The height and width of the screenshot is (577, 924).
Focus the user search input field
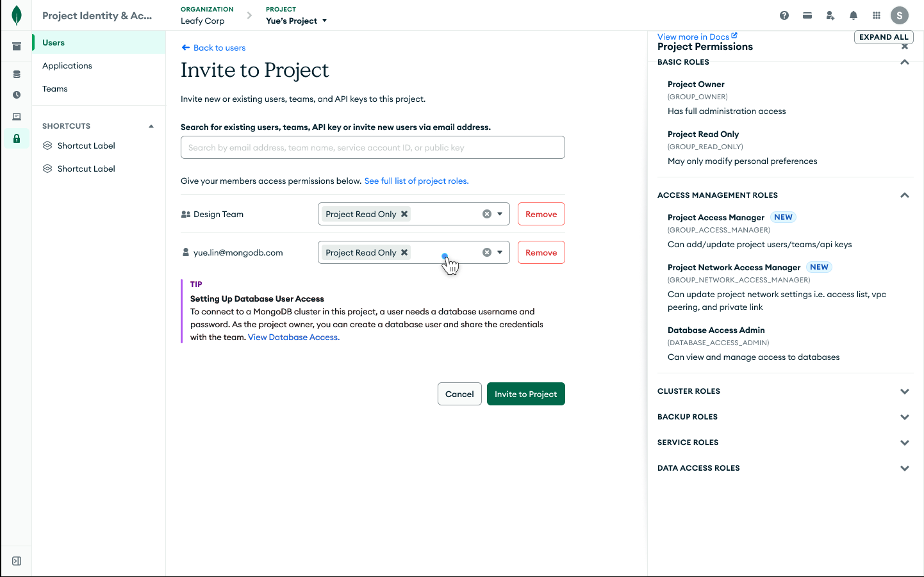(x=373, y=147)
